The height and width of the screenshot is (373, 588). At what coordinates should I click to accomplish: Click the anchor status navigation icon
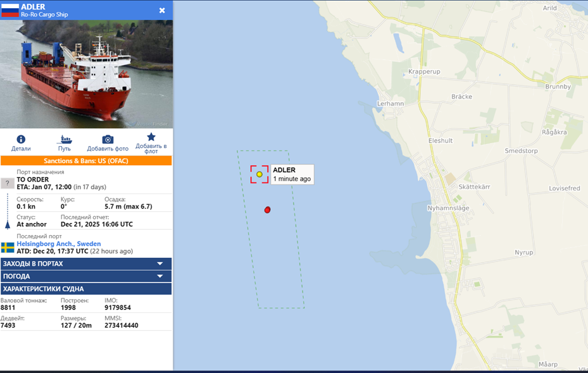coord(8,224)
